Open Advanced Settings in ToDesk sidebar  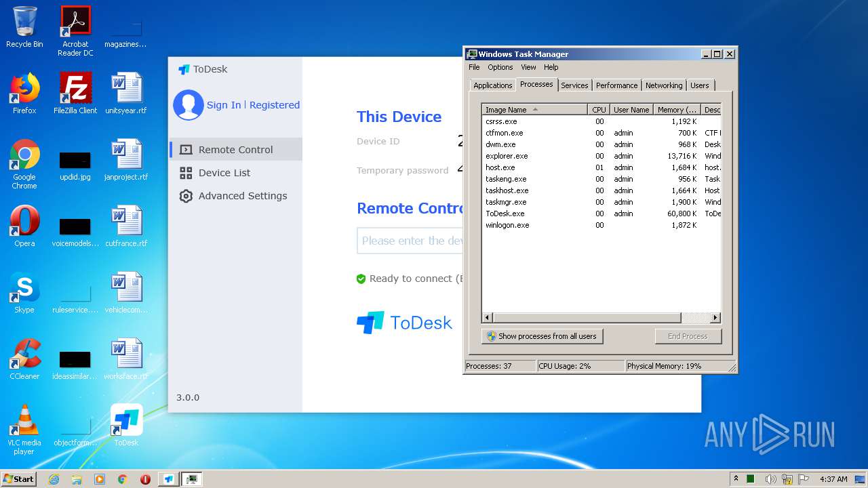point(235,196)
